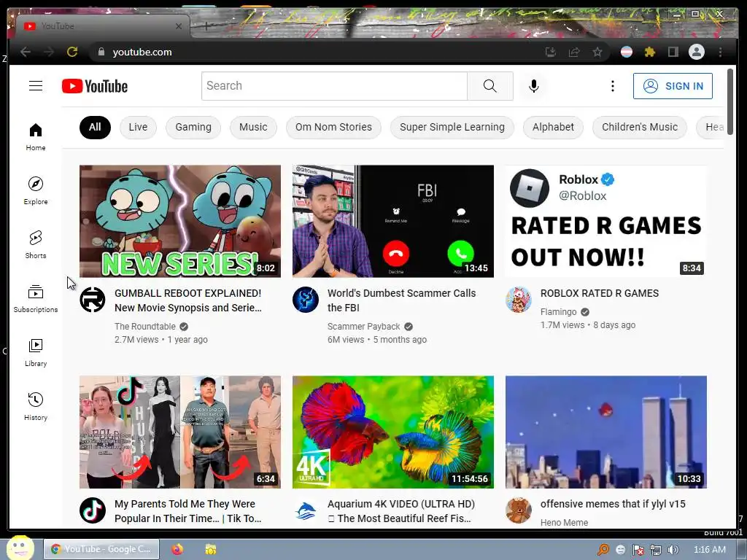Open new tab with plus button
Viewport: 747px width, 560px height.
tap(206, 26)
